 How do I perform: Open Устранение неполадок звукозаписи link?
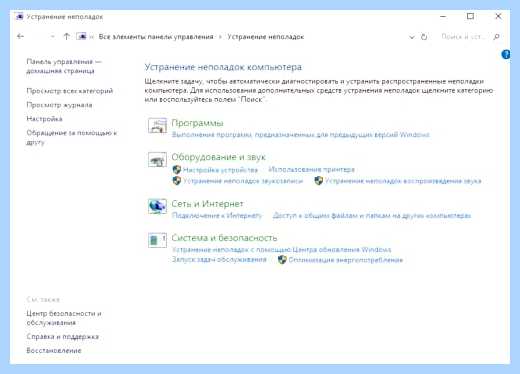[243, 181]
